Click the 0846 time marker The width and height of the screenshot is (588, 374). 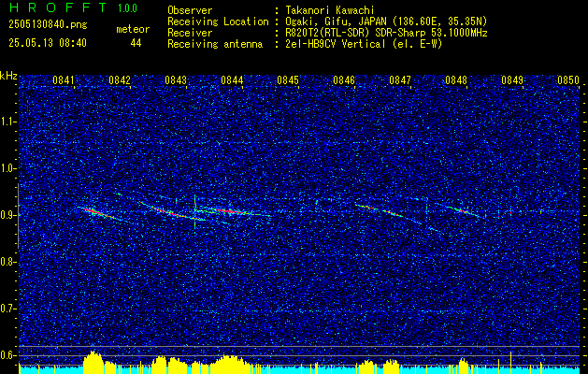pyautogui.click(x=344, y=80)
